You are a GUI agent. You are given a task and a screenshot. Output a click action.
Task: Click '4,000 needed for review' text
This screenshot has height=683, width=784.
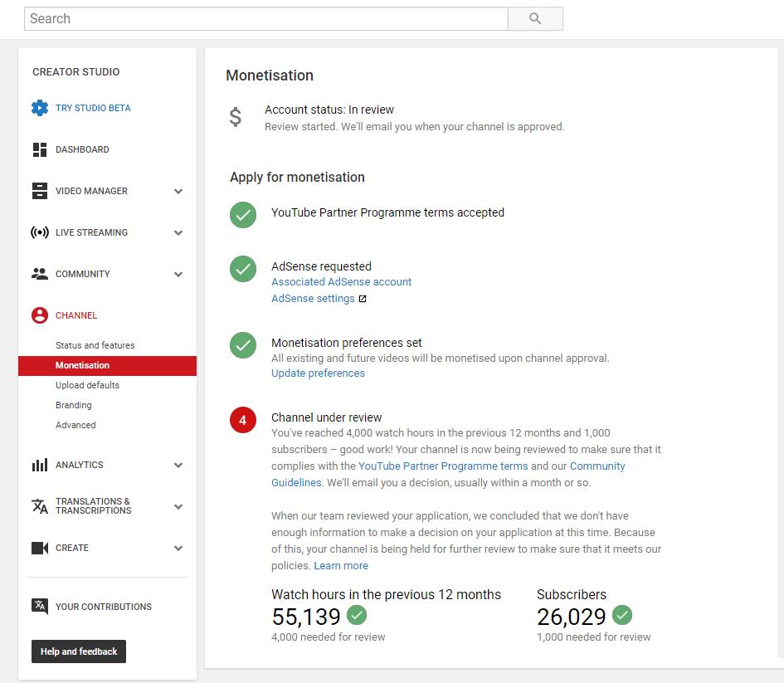click(328, 637)
